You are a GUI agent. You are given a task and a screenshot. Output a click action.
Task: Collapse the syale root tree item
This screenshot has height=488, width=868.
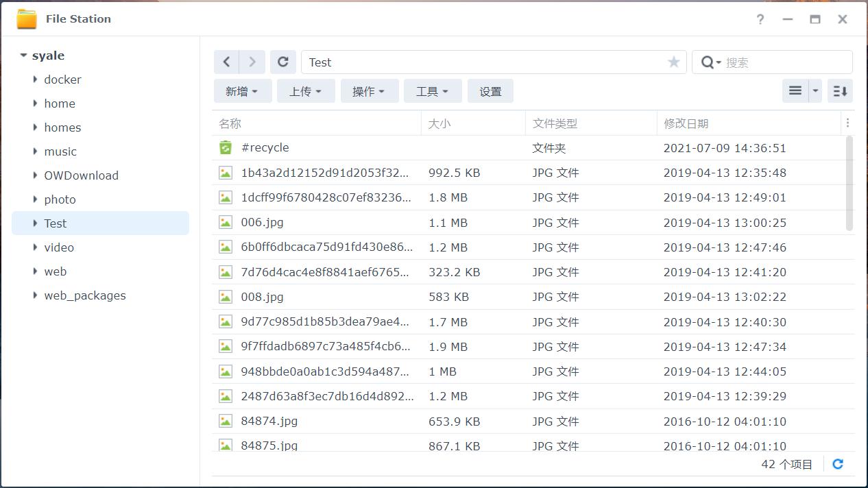point(23,55)
